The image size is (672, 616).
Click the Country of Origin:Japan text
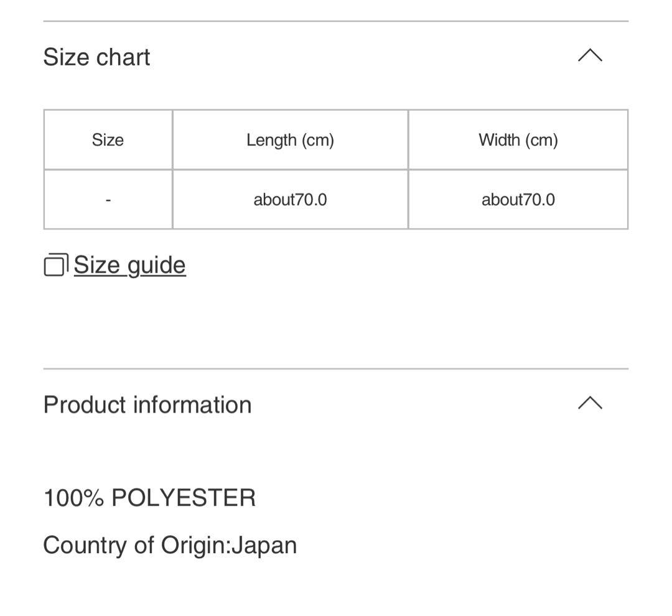coord(170,545)
